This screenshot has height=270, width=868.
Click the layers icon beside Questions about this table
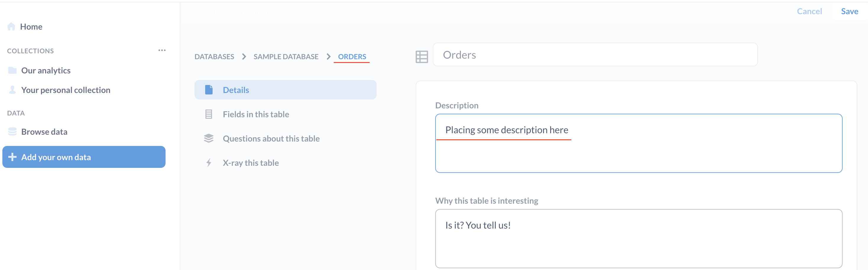pos(209,138)
